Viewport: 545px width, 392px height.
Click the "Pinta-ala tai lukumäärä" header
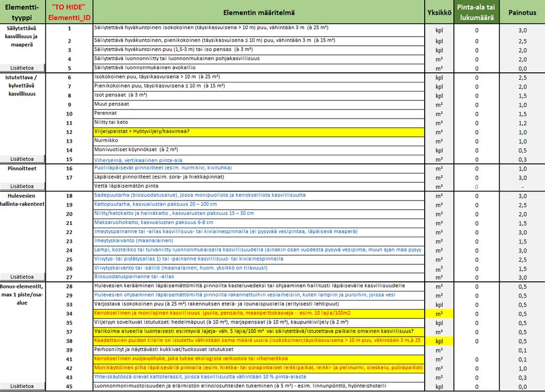(476, 12)
